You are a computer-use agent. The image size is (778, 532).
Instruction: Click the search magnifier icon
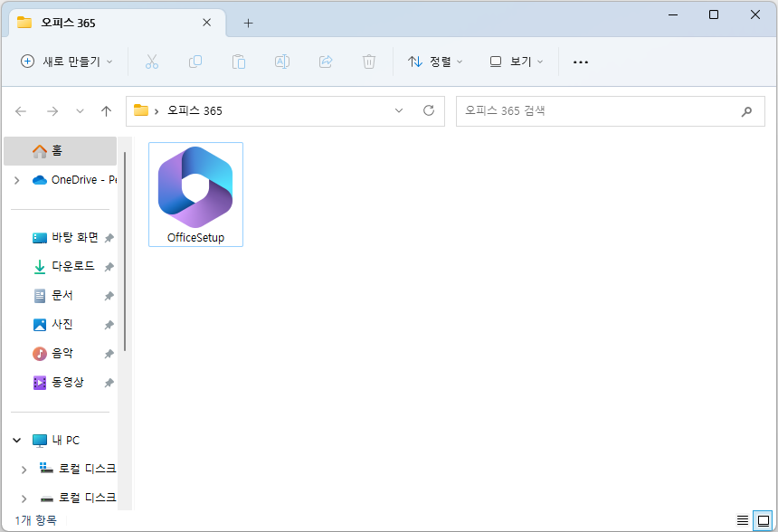(x=746, y=111)
